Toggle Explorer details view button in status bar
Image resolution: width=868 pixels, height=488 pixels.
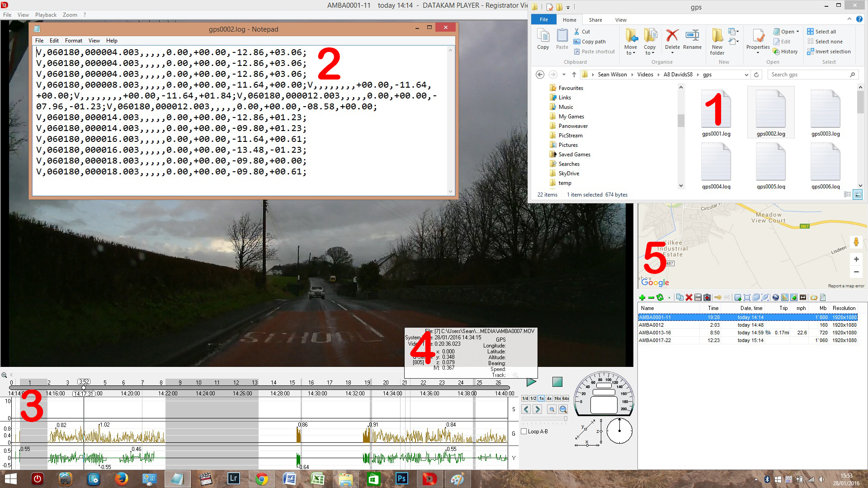(x=848, y=195)
